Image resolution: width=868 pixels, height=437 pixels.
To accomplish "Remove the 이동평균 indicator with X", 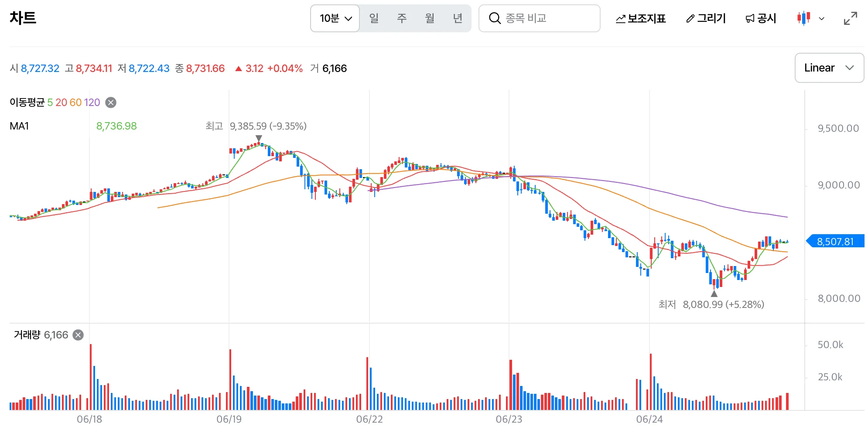I will point(111,102).
